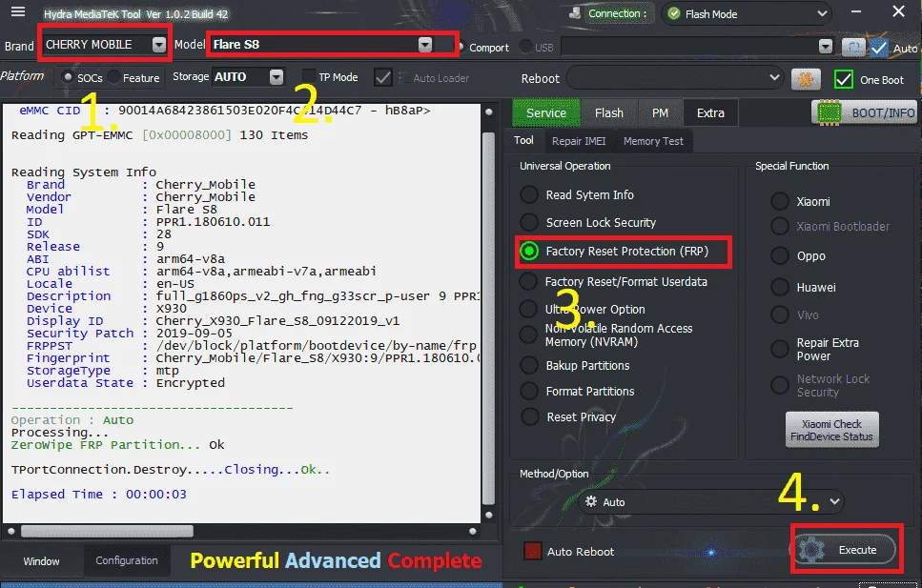Click Xiaomi Check FindDevice Status button
Viewport: 922px width, 588px height.
[x=831, y=430]
